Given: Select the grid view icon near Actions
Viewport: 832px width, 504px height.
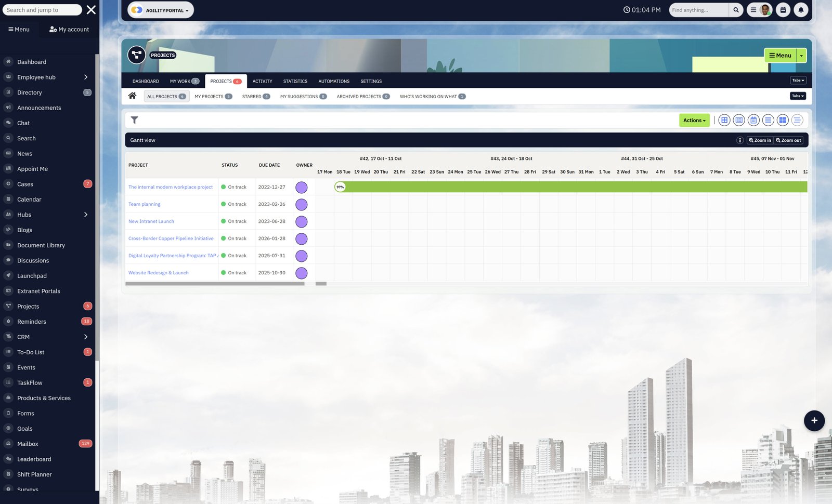Looking at the screenshot, I should point(724,120).
